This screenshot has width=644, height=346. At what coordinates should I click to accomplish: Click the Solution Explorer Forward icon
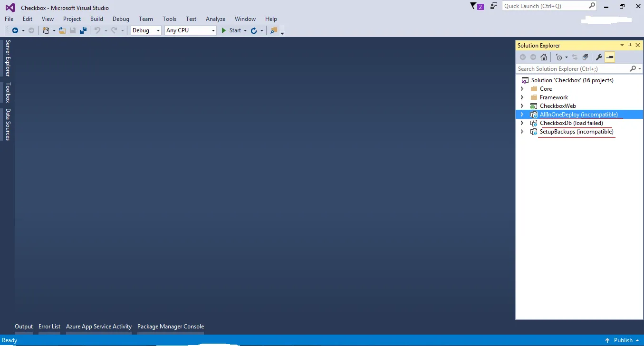click(533, 57)
